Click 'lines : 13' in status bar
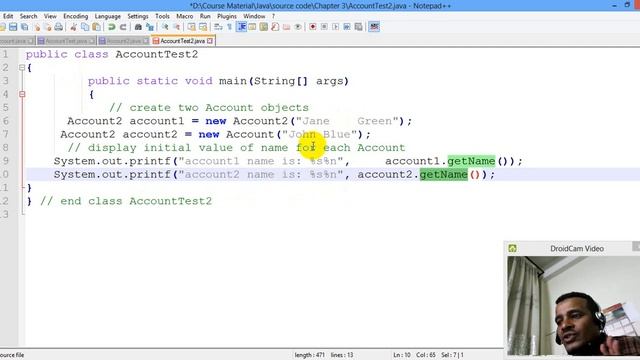Image resolution: width=640 pixels, height=360 pixels. [x=342, y=355]
